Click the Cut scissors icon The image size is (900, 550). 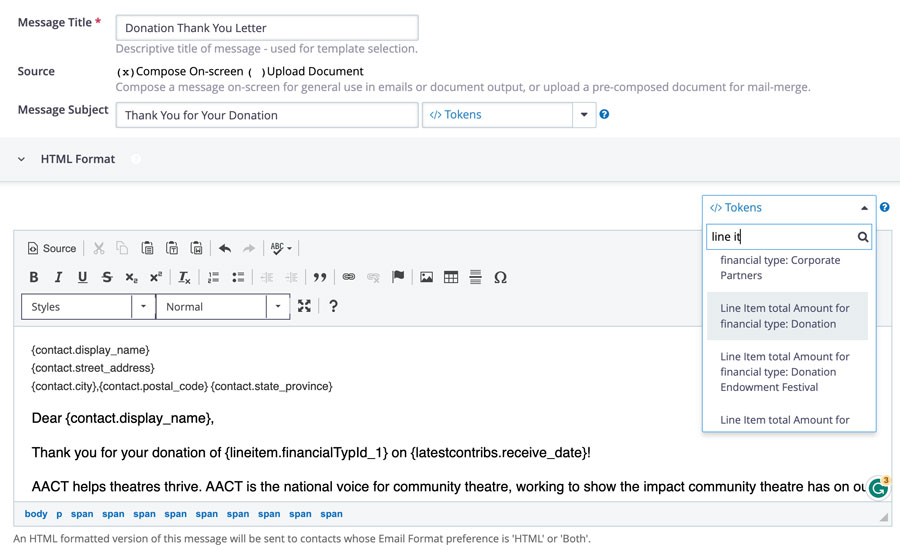[x=99, y=248]
